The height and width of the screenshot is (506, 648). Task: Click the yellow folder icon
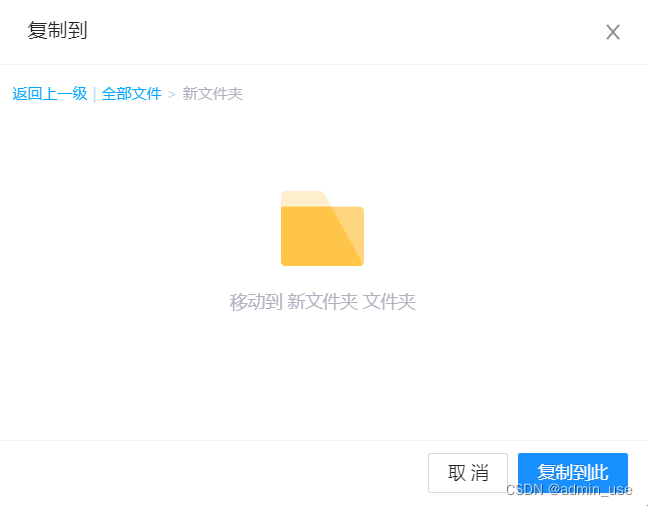coord(322,228)
